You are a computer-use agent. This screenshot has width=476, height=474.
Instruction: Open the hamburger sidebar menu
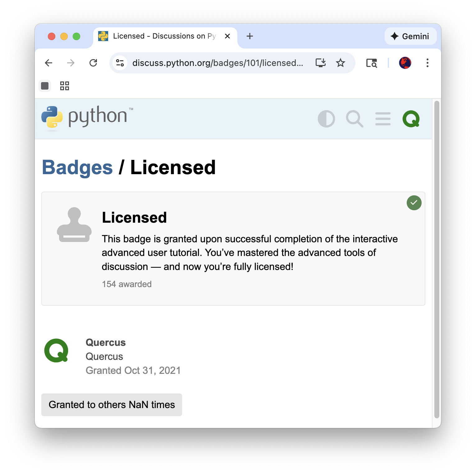point(383,119)
